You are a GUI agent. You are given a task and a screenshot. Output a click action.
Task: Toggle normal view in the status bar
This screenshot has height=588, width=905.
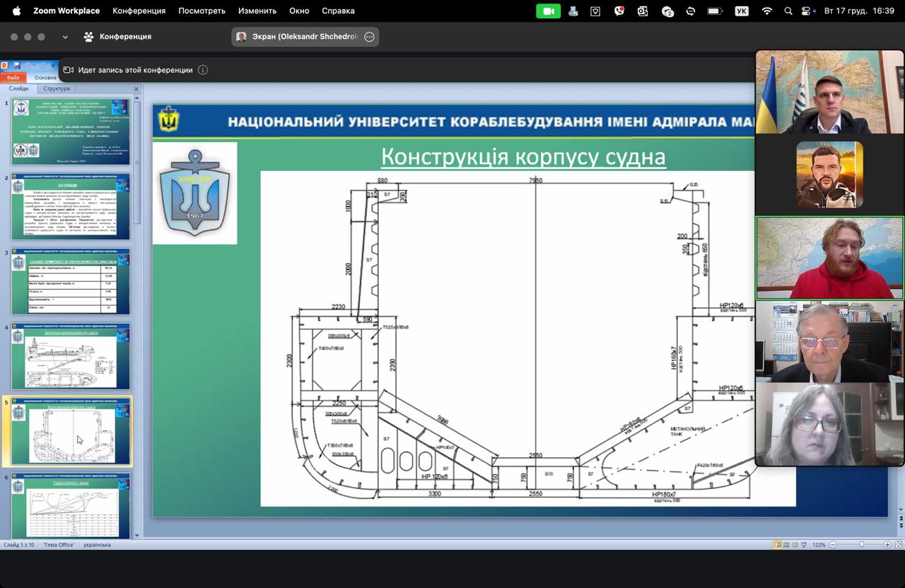coord(778,545)
